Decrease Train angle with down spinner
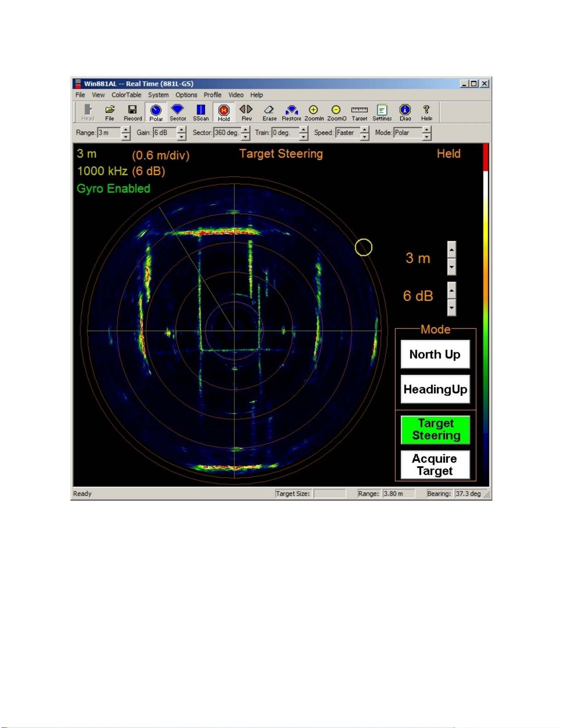Viewport: 563px width, 728px height. (303, 136)
